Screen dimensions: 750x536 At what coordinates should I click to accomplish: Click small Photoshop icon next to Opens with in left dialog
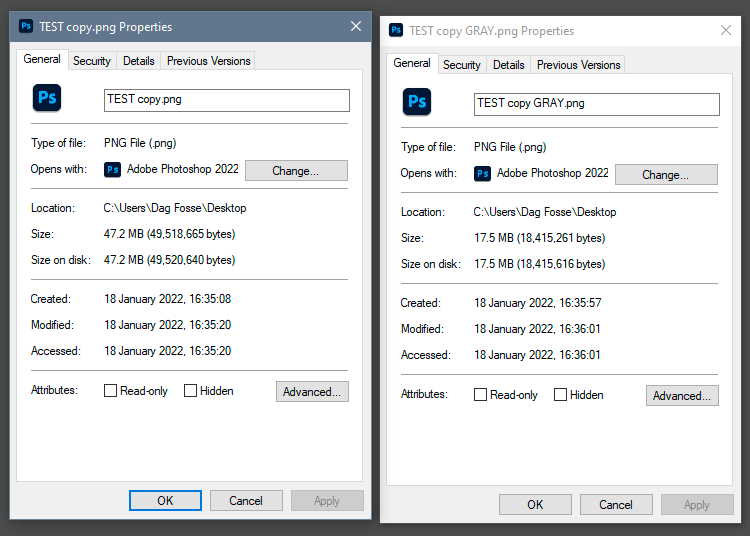coord(113,170)
